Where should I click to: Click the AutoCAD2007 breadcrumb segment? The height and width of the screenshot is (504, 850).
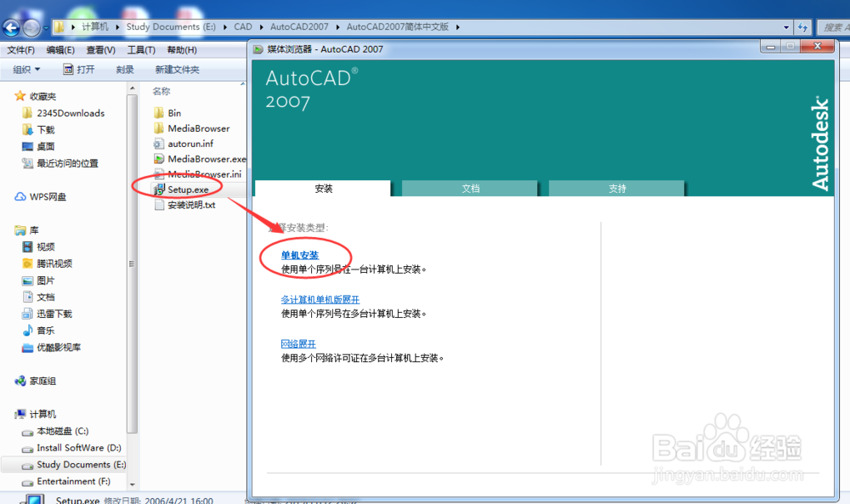pyautogui.click(x=299, y=26)
